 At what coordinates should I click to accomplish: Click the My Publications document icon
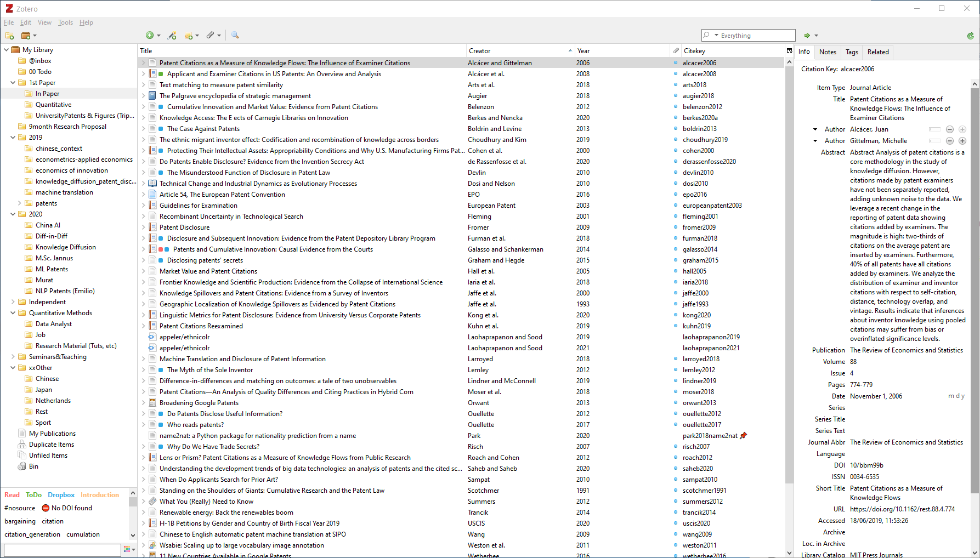pyautogui.click(x=22, y=434)
